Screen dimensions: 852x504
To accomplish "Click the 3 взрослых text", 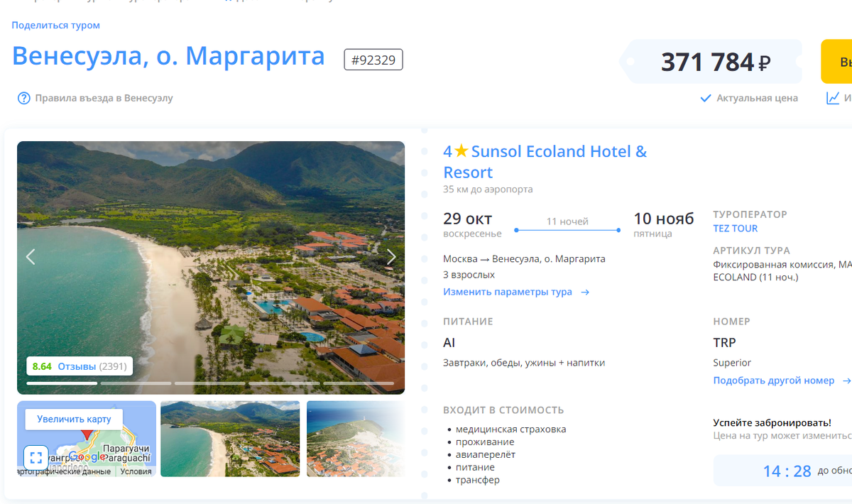I will click(469, 275).
